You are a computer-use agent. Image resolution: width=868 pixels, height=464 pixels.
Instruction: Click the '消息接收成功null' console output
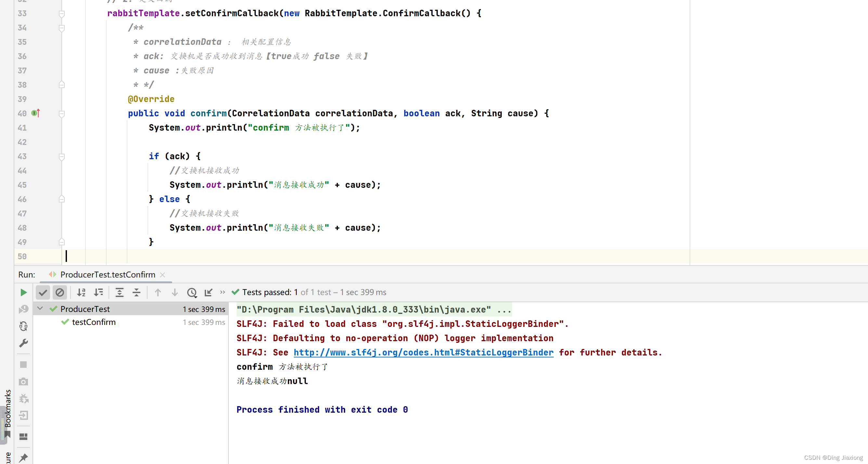coord(272,381)
